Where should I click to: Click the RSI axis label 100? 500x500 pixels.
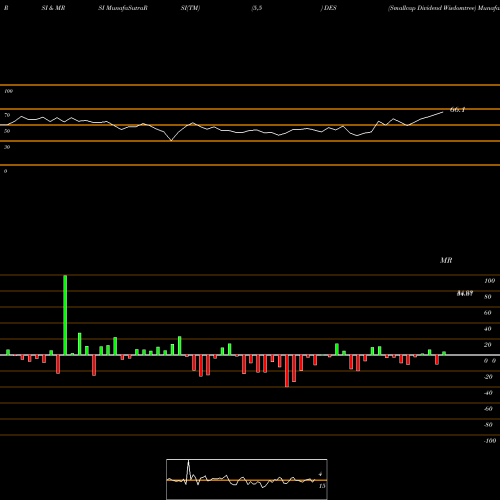pyautogui.click(x=8, y=91)
